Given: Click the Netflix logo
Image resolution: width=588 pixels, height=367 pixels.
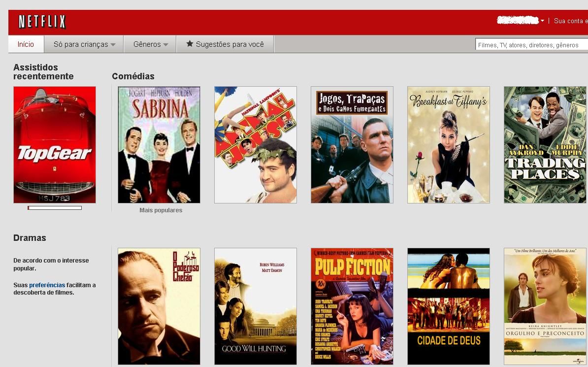Looking at the screenshot, I should point(42,22).
